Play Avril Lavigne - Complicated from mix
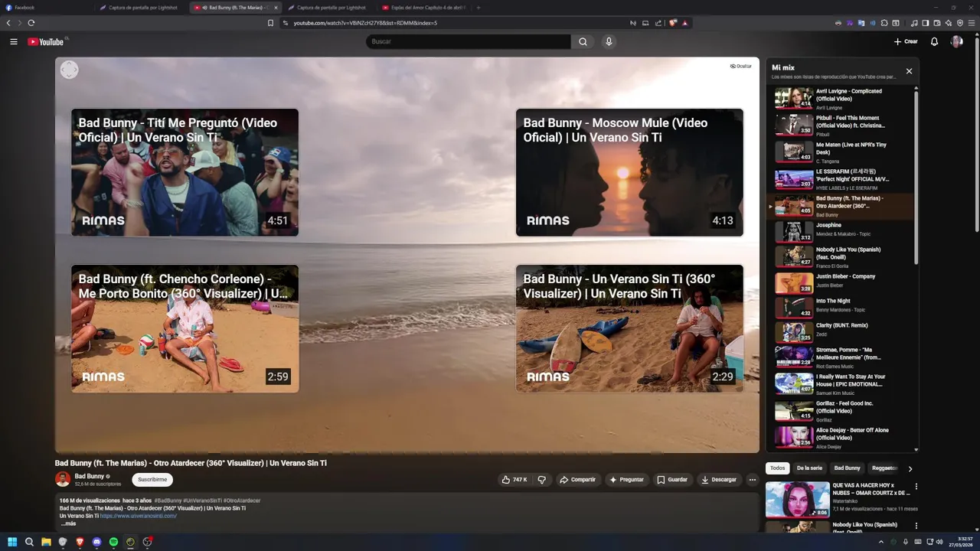 click(841, 99)
